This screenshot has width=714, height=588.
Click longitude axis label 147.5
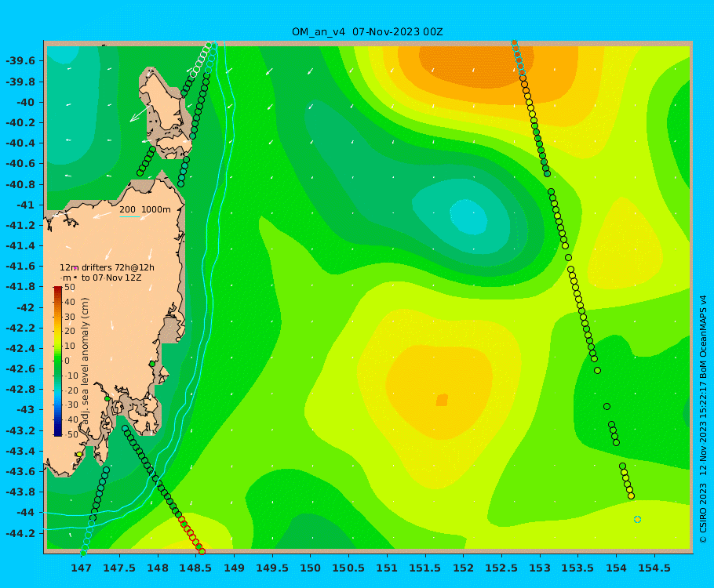click(x=119, y=568)
